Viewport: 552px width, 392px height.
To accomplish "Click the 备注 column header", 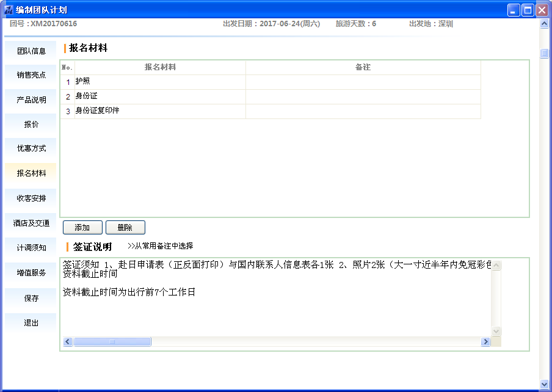I will coord(363,67).
